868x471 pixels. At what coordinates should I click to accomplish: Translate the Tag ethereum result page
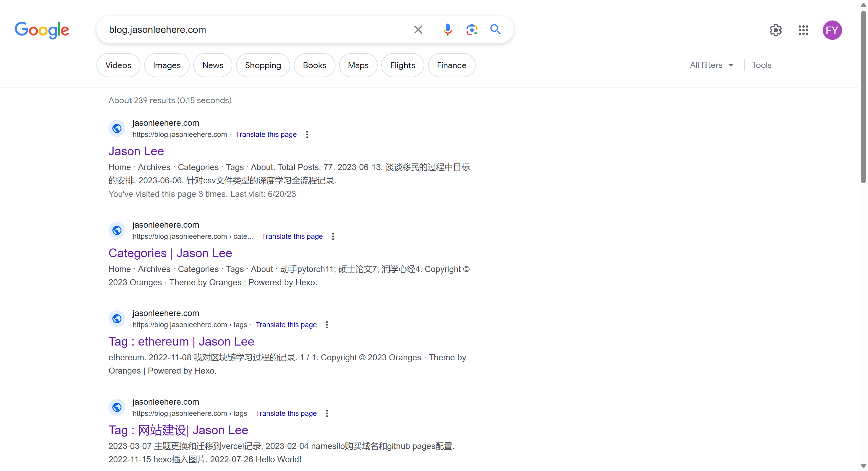(286, 325)
